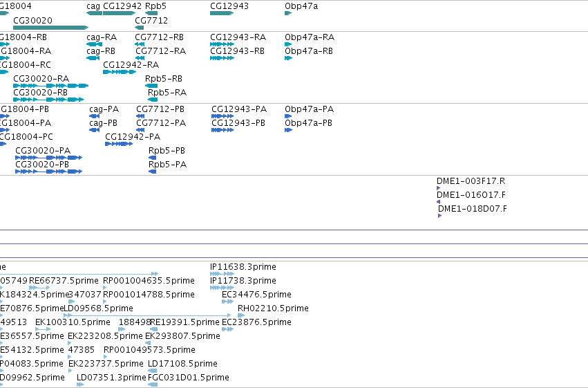The image size is (588, 388).
Task: Select the CG30020-RA transcript
Action: pos(50,86)
